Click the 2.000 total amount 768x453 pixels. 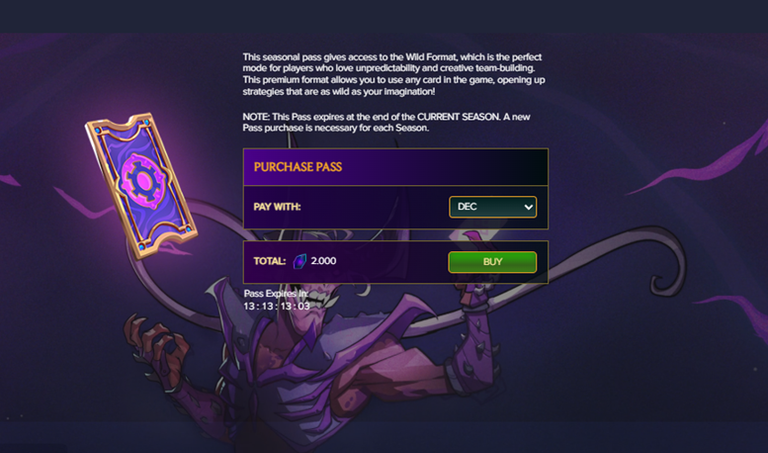323,261
